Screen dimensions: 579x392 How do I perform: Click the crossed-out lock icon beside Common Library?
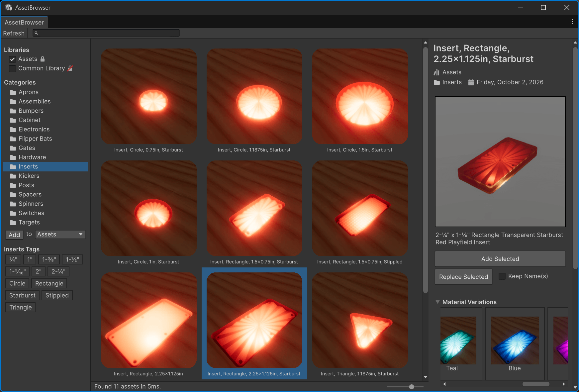(x=70, y=68)
